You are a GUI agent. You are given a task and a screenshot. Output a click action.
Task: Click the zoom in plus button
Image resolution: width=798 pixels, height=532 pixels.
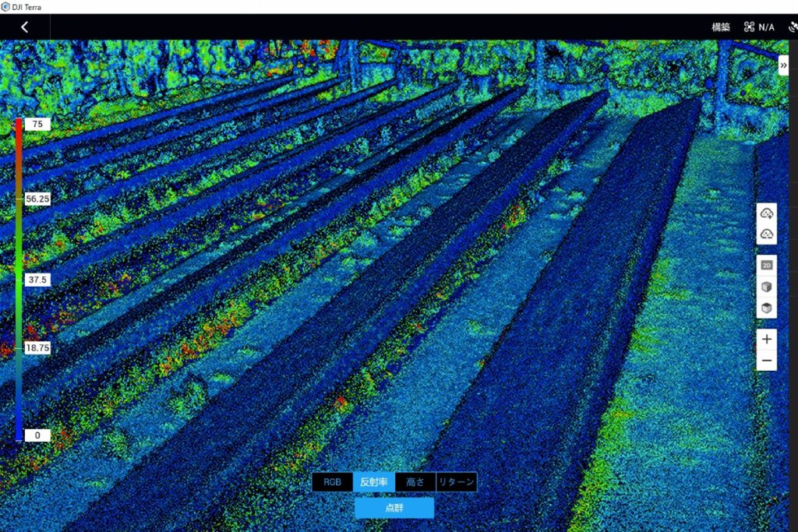click(x=767, y=339)
